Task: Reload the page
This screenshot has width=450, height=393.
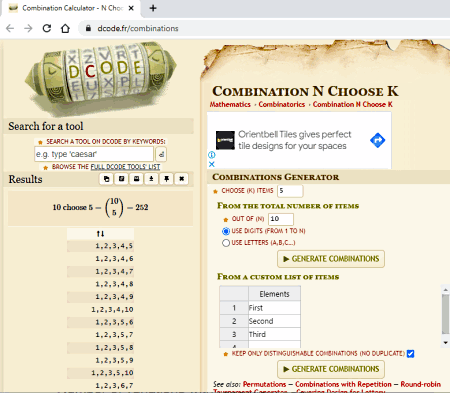Action: (x=47, y=28)
